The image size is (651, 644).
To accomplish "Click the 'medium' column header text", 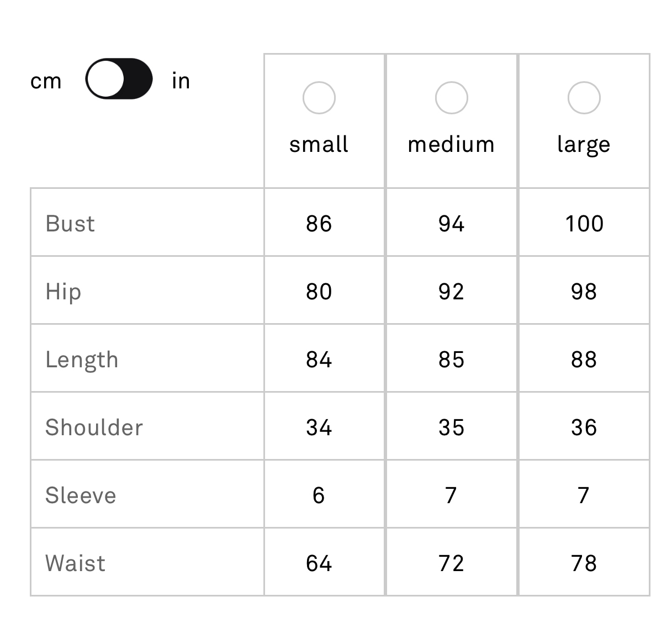I will pyautogui.click(x=451, y=144).
